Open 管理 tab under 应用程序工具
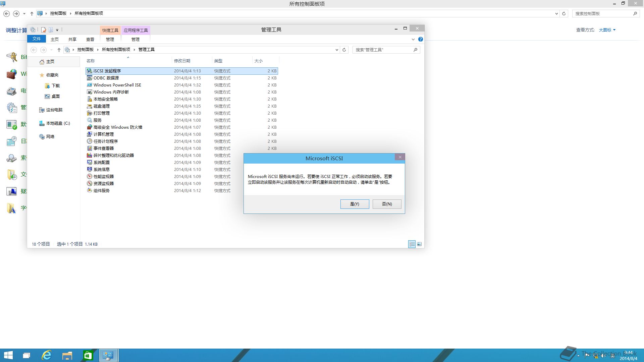 pyautogui.click(x=136, y=39)
